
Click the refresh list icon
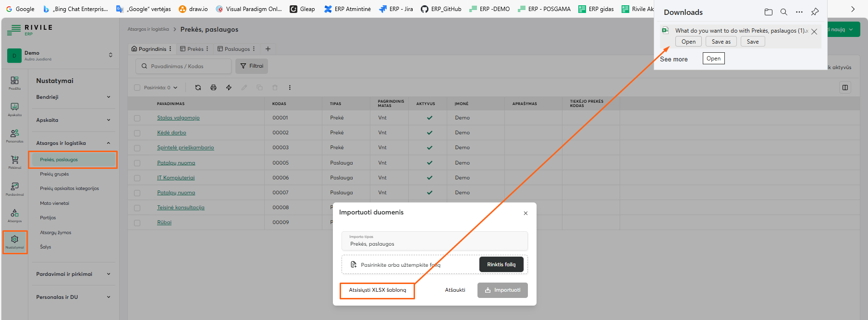(x=198, y=87)
